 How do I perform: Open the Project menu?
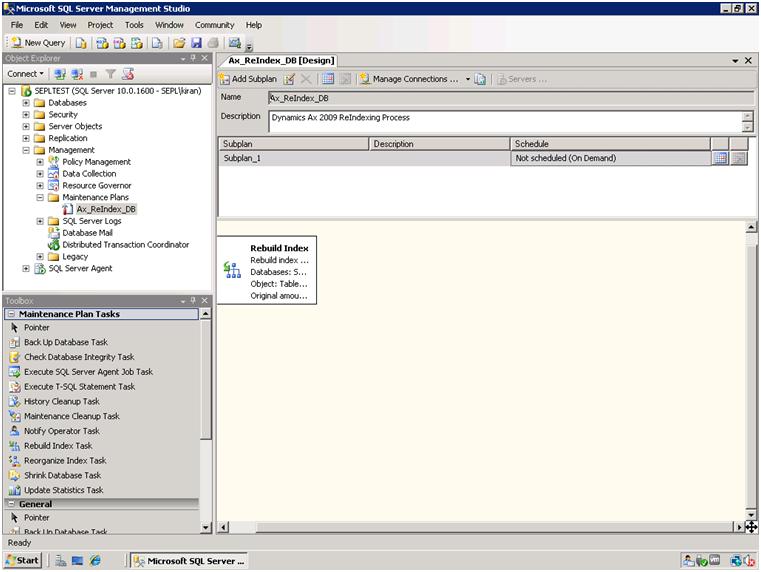pyautogui.click(x=100, y=25)
